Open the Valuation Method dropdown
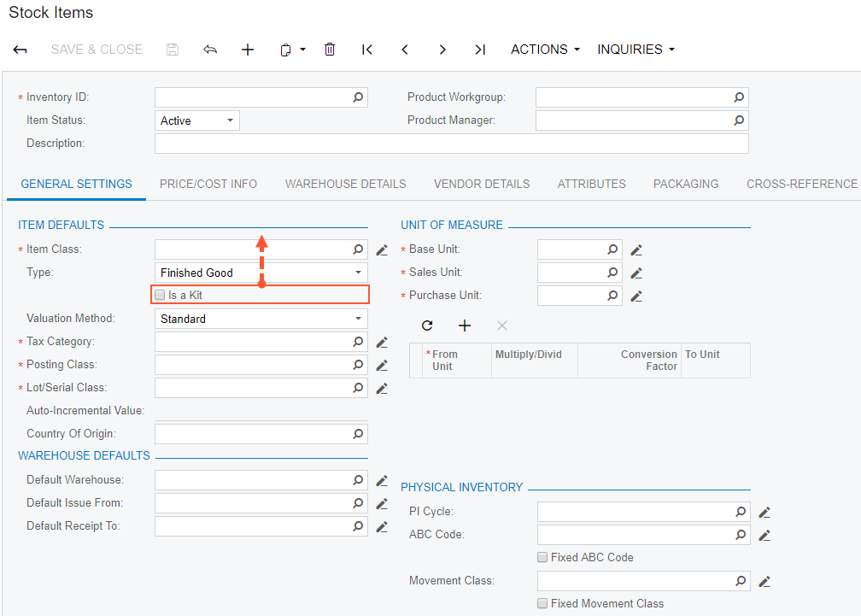The width and height of the screenshot is (861, 616). (261, 319)
